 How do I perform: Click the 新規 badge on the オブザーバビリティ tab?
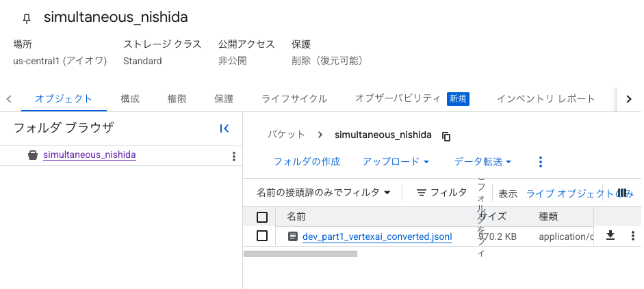click(x=458, y=99)
